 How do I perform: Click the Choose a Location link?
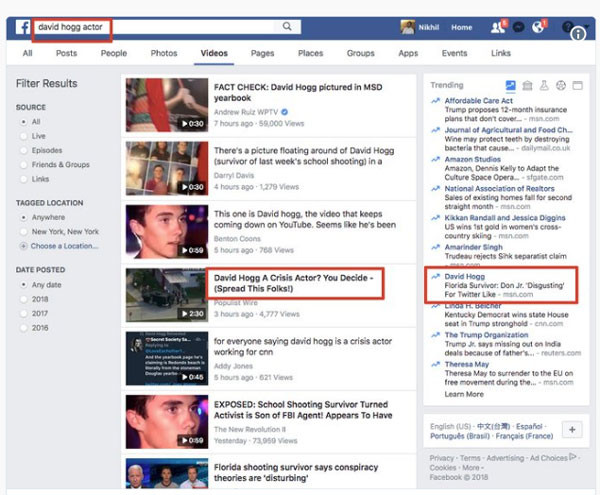point(64,246)
